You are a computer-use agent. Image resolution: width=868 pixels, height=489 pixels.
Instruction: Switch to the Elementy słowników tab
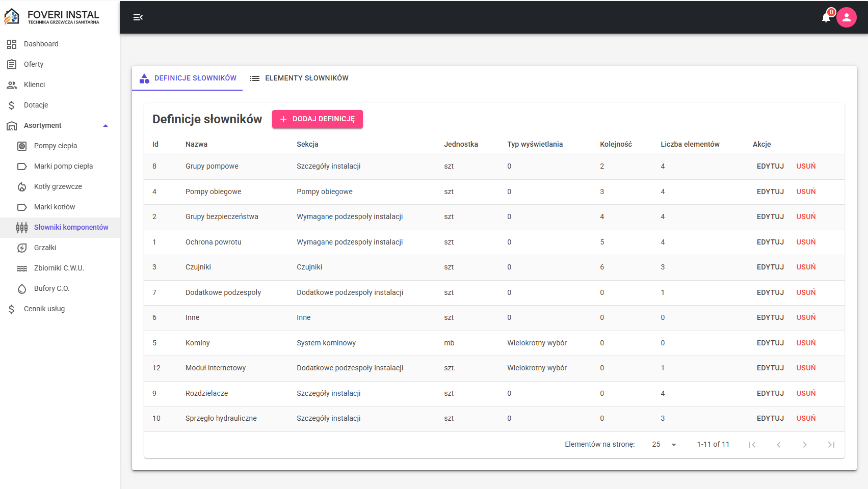[299, 78]
